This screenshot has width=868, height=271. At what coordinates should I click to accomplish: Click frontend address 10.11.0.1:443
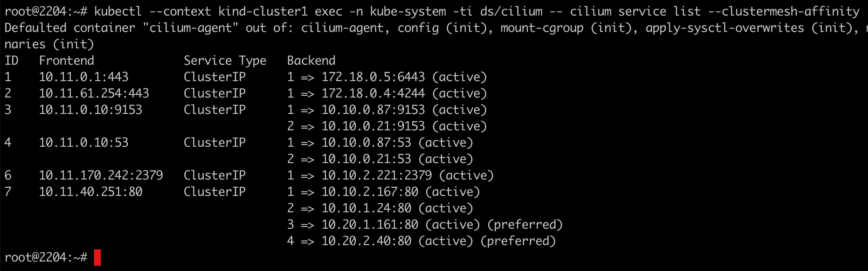click(84, 77)
